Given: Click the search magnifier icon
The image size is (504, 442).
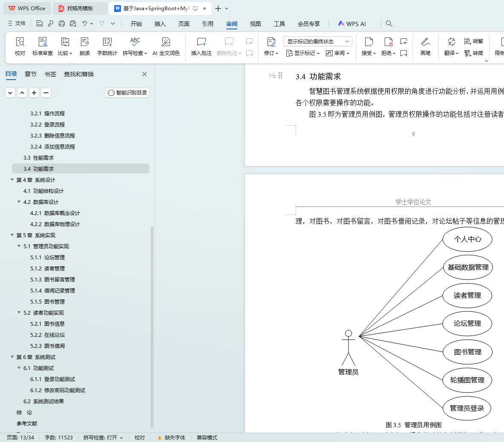Looking at the screenshot, I should coord(389,23).
